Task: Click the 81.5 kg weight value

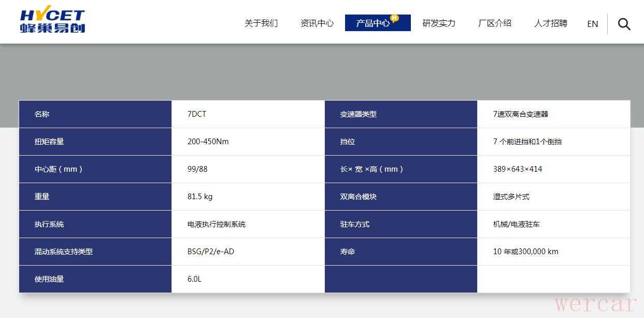Action: pyautogui.click(x=200, y=197)
